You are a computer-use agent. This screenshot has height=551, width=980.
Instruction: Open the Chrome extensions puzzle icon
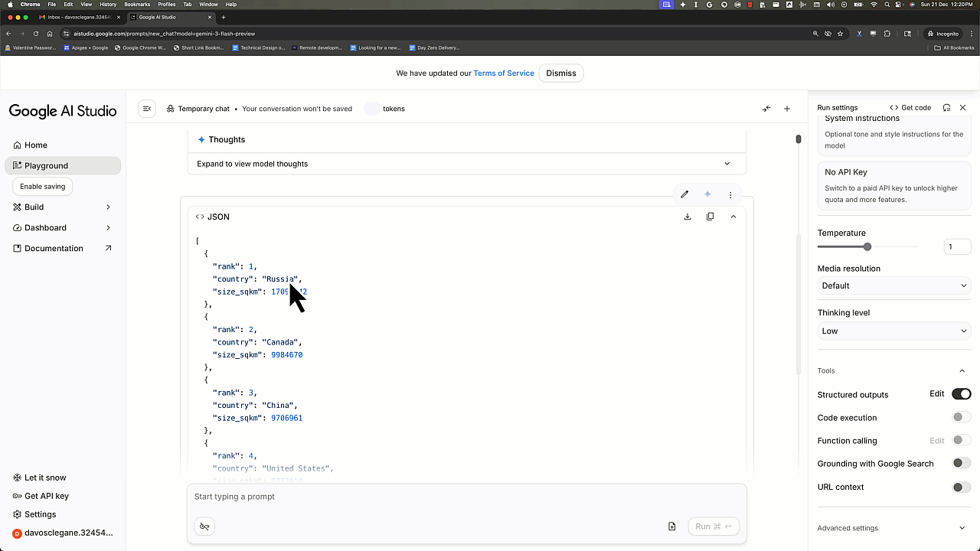[x=887, y=34]
